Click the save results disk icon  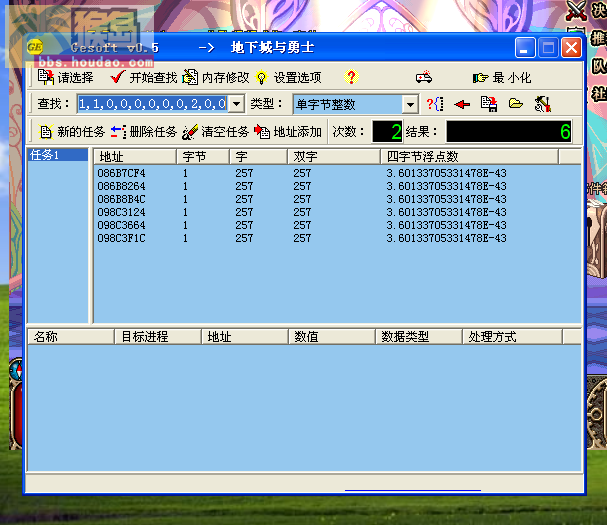click(489, 104)
